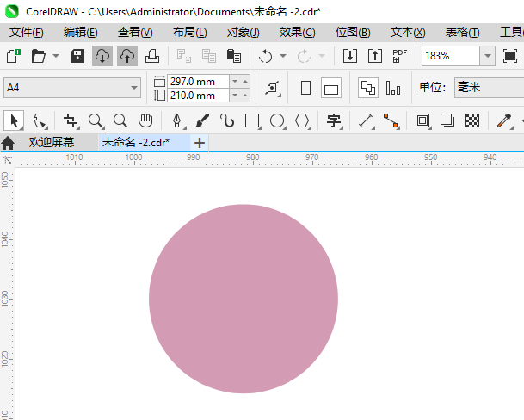Select the Dimension line tool
The width and height of the screenshot is (524, 420).
point(366,120)
